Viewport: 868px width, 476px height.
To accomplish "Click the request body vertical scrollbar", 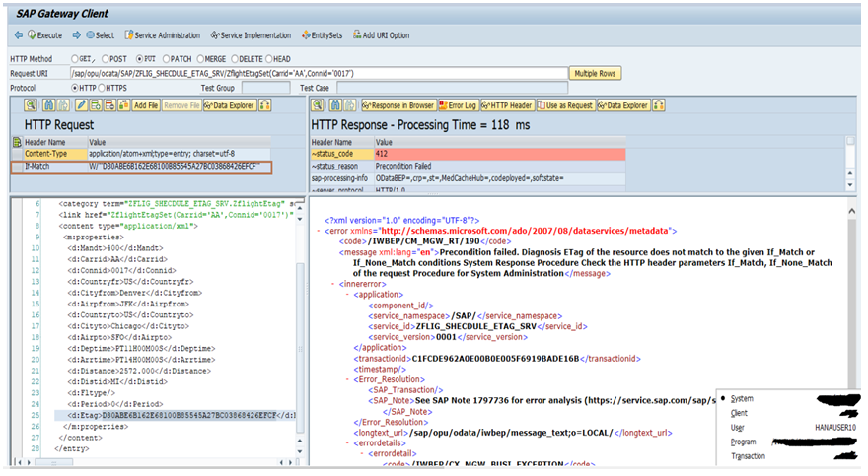I will pos(300,348).
